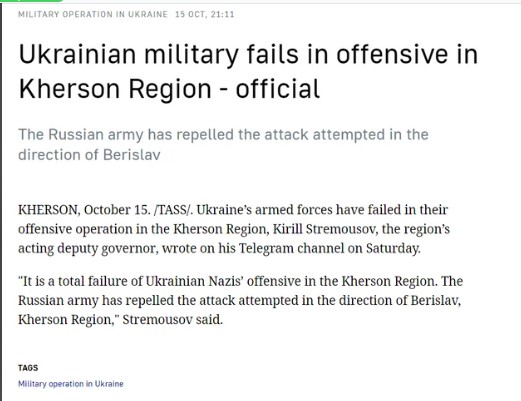Screen dimensions: 521x401
Task: Open the 'Military operation in Ukraine' tag link
Action: click(x=71, y=384)
